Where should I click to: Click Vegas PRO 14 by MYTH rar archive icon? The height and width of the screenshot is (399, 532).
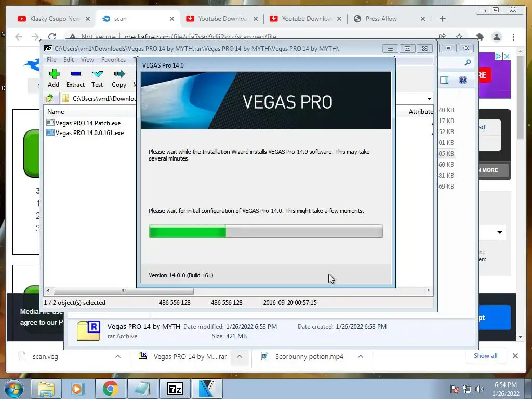88,331
